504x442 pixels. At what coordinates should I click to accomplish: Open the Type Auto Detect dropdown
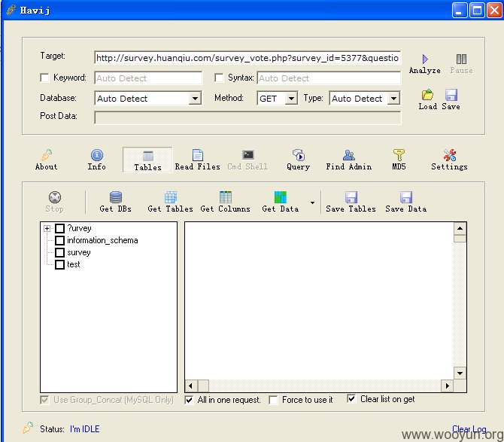pos(393,99)
